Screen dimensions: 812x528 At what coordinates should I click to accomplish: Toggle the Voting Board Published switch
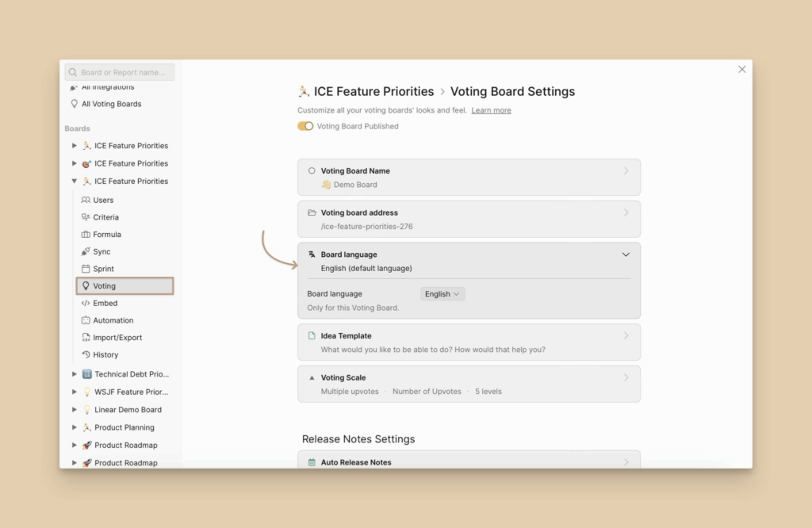point(305,126)
